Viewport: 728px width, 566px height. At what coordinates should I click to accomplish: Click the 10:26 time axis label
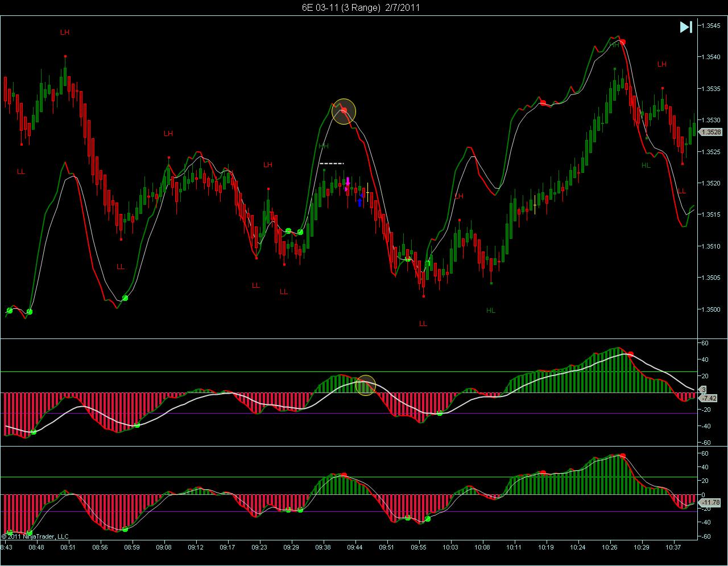coord(610,547)
